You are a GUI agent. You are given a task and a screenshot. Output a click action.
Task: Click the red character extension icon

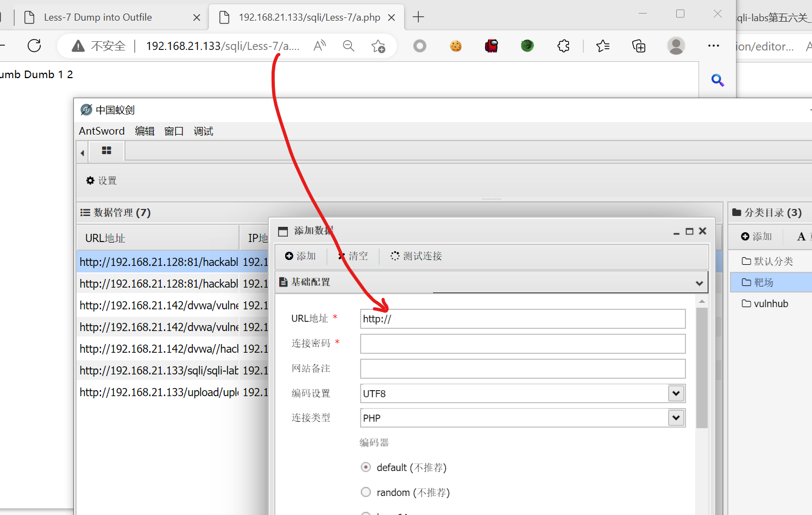pyautogui.click(x=492, y=46)
